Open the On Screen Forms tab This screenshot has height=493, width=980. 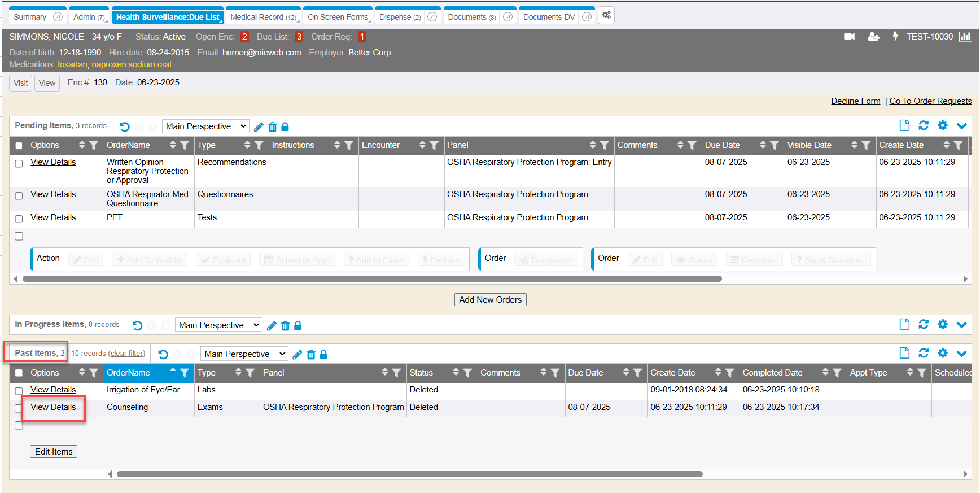(x=338, y=17)
